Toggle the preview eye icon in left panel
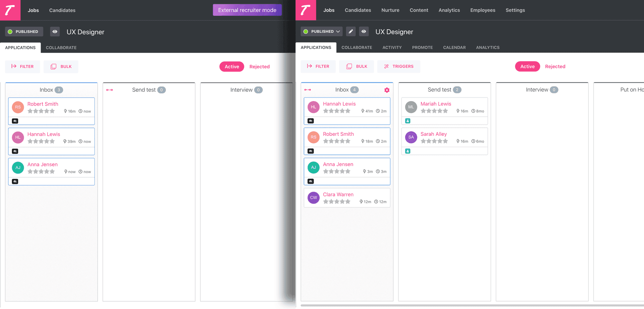The height and width of the screenshot is (309, 644). (x=55, y=32)
